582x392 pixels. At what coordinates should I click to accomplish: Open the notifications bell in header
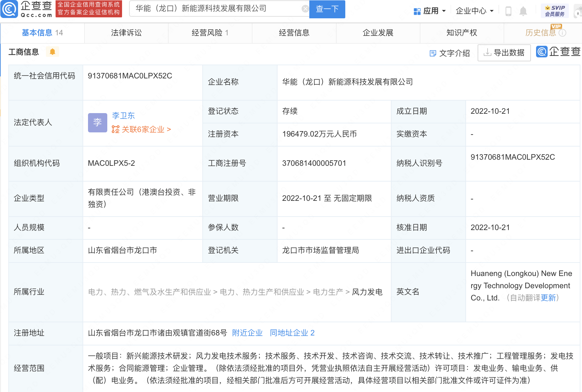(x=523, y=11)
